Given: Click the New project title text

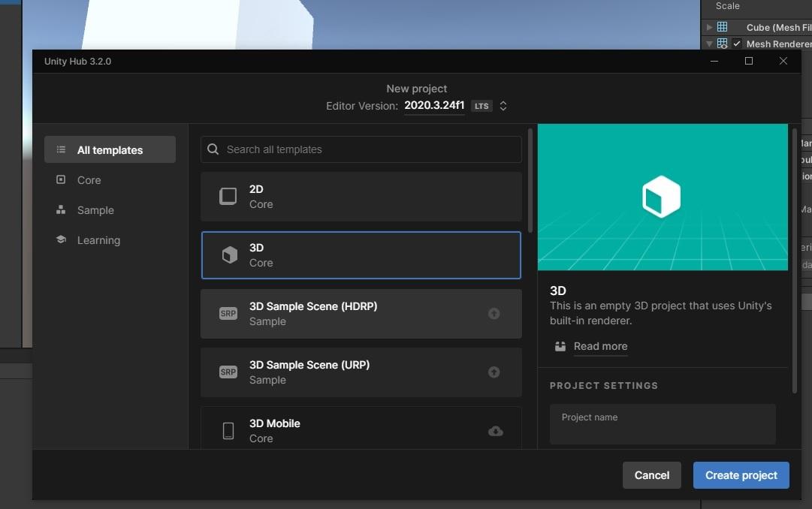Looking at the screenshot, I should click(x=416, y=89).
